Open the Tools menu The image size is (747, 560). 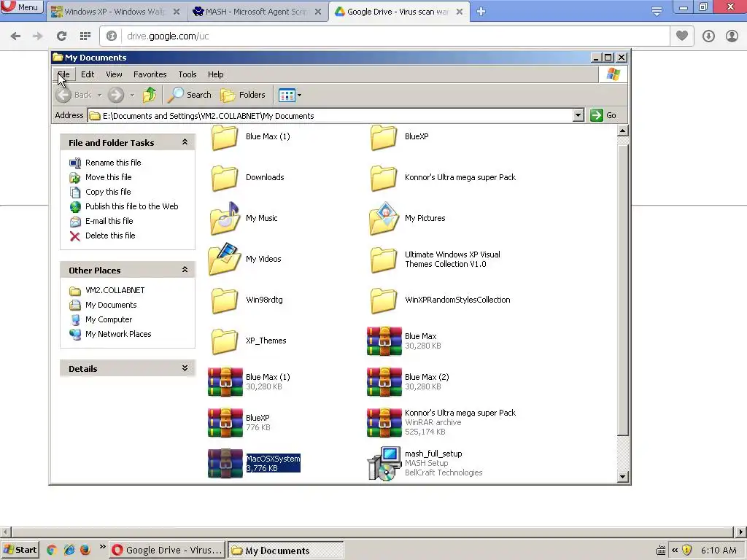click(187, 74)
